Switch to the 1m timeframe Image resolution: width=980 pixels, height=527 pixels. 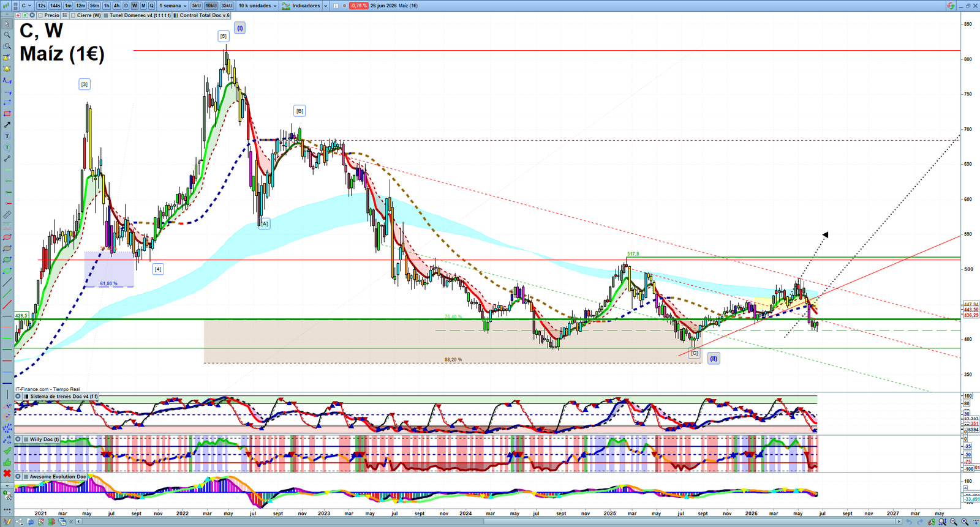(68, 6)
